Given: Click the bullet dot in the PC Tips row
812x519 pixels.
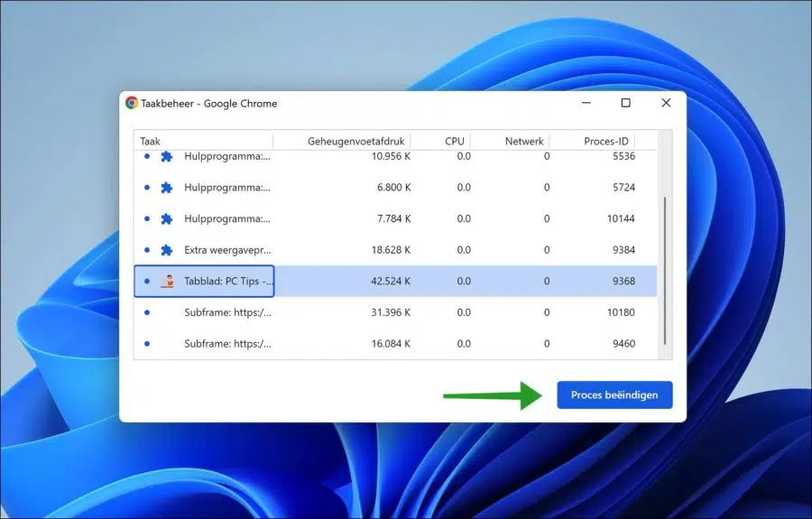Looking at the screenshot, I should point(147,282).
